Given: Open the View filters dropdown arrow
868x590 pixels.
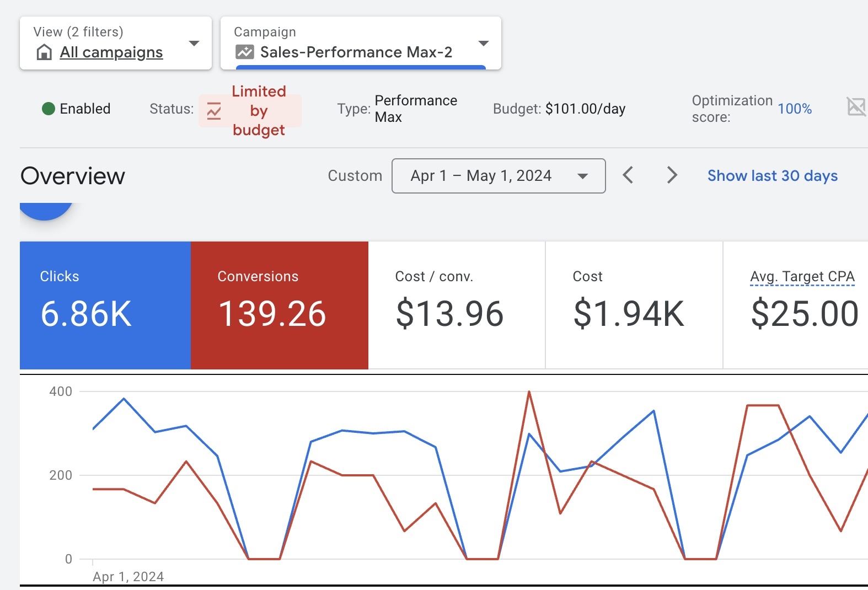Looking at the screenshot, I should [194, 43].
